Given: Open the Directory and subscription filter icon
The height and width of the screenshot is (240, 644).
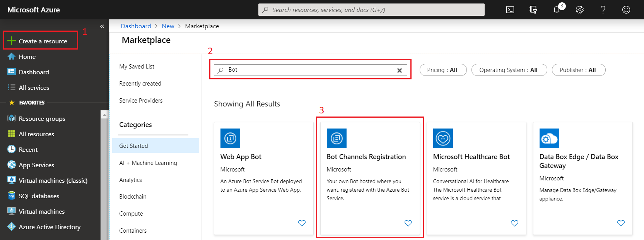Looking at the screenshot, I should point(533,10).
